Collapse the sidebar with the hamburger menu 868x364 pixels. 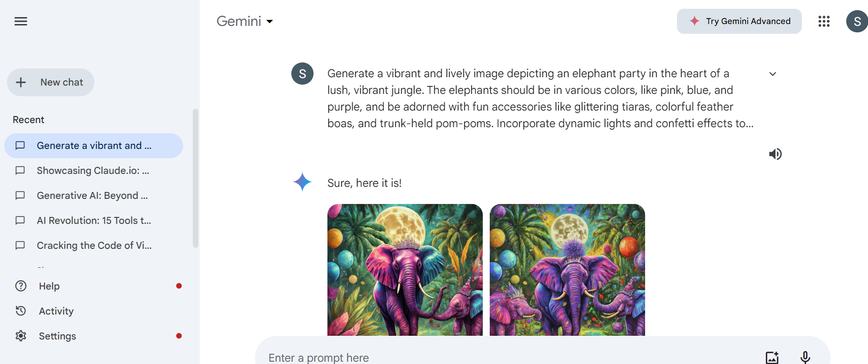21,21
